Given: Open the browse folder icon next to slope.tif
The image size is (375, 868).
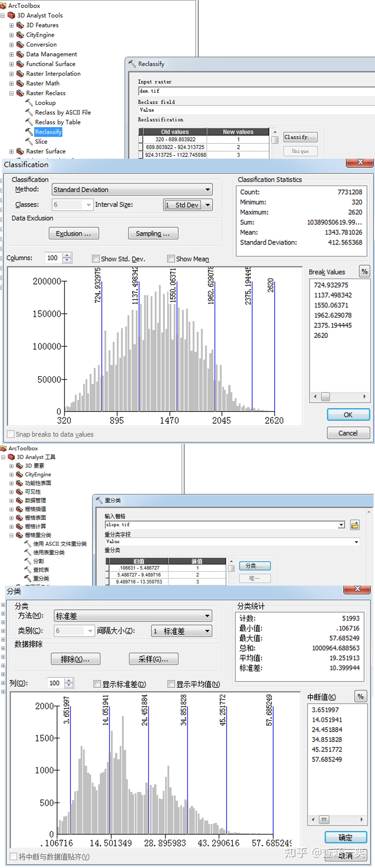Looking at the screenshot, I should (x=355, y=525).
